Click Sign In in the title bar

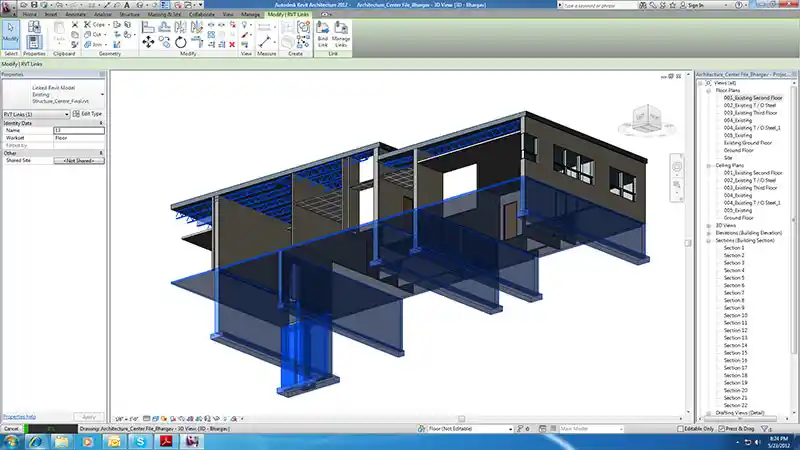695,5
